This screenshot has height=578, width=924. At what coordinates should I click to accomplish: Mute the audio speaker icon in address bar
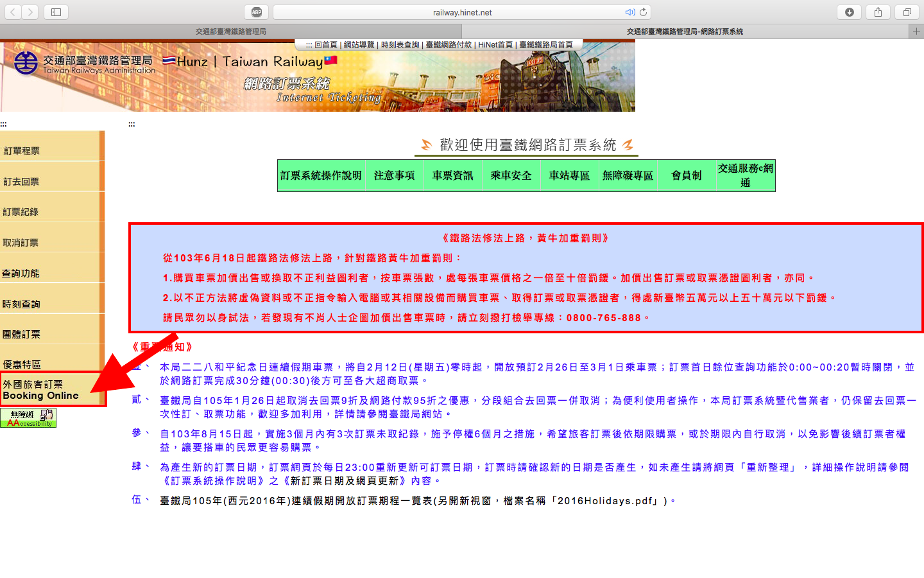pos(630,12)
